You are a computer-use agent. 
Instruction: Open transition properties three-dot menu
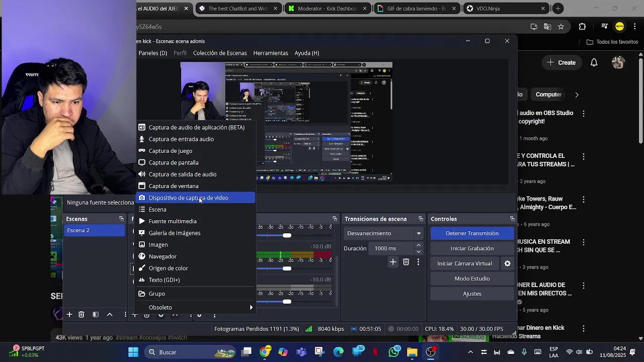coord(418,262)
